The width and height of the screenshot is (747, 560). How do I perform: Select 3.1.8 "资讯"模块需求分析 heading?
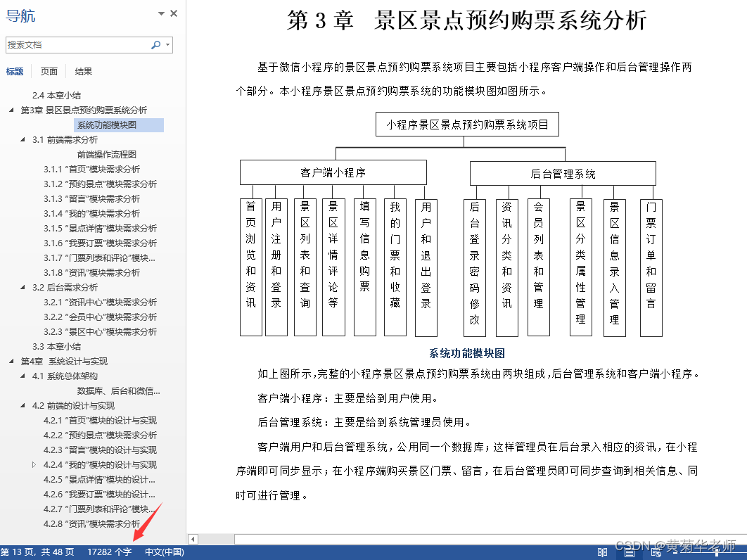(x=92, y=272)
